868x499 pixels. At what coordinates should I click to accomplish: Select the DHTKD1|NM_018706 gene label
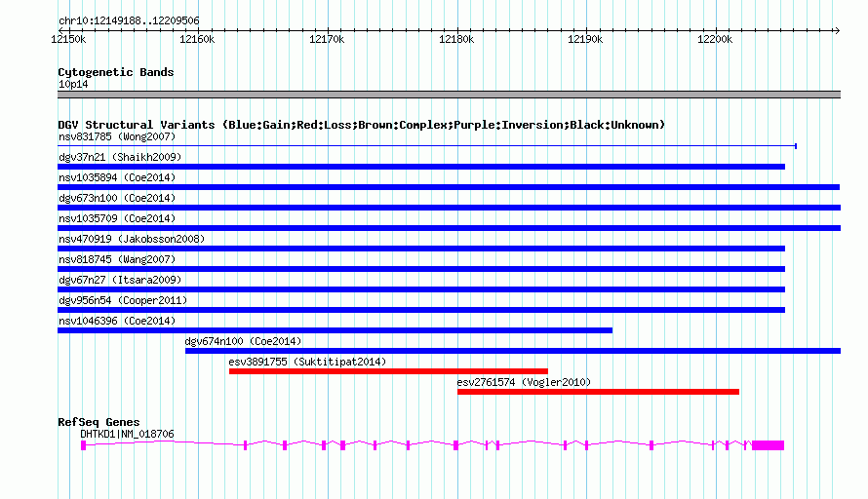[128, 435]
